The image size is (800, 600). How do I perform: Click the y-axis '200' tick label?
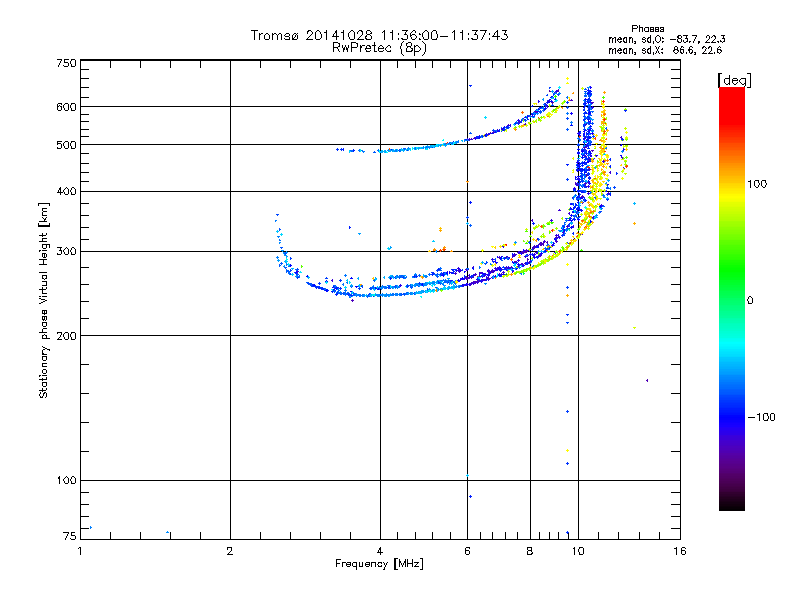click(67, 336)
